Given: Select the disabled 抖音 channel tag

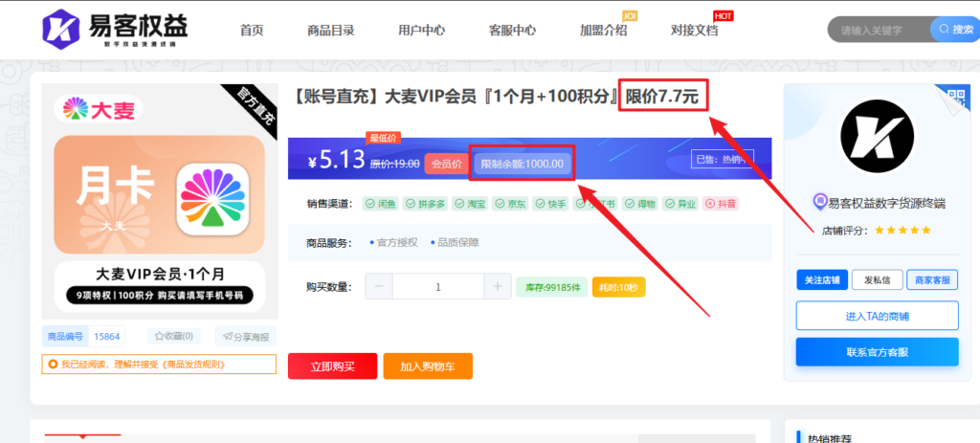Looking at the screenshot, I should pyautogui.click(x=721, y=204).
